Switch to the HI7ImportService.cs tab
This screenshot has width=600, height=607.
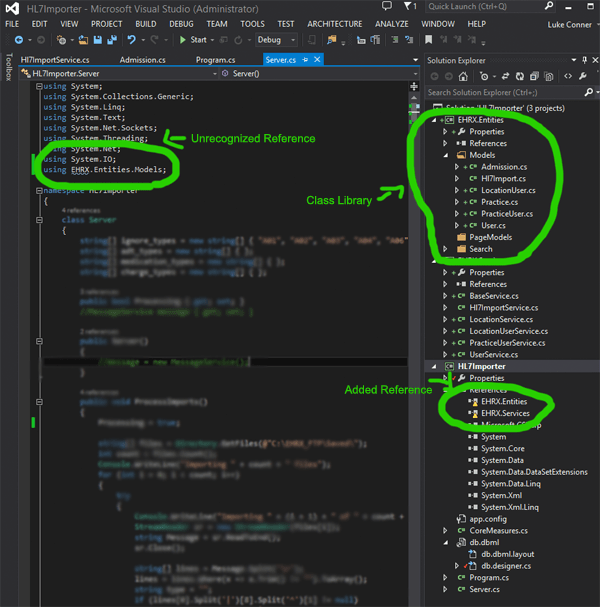tap(55, 60)
